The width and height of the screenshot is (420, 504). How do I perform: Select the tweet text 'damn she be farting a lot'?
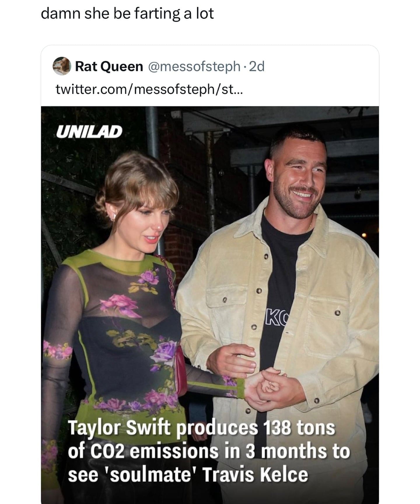point(127,13)
